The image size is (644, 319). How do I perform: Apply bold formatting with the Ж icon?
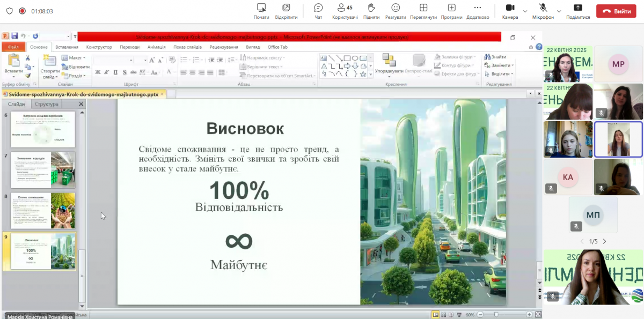click(x=98, y=72)
